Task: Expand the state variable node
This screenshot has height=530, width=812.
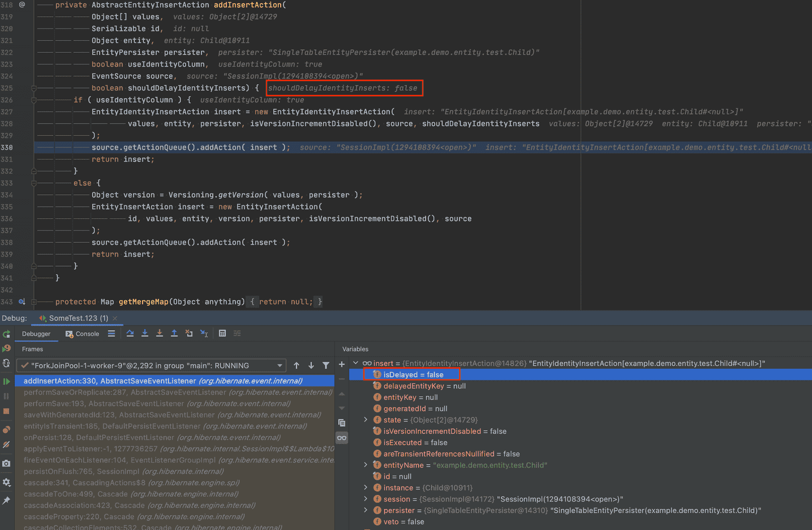Action: tap(365, 419)
